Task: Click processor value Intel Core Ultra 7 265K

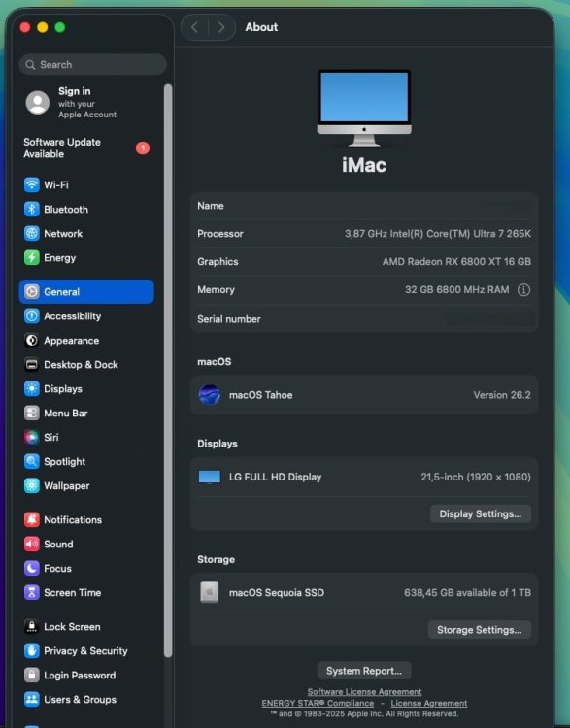Action: click(x=438, y=234)
